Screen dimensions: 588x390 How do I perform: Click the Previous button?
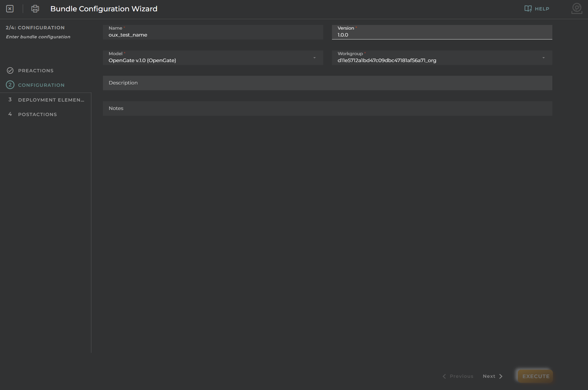pyautogui.click(x=458, y=376)
